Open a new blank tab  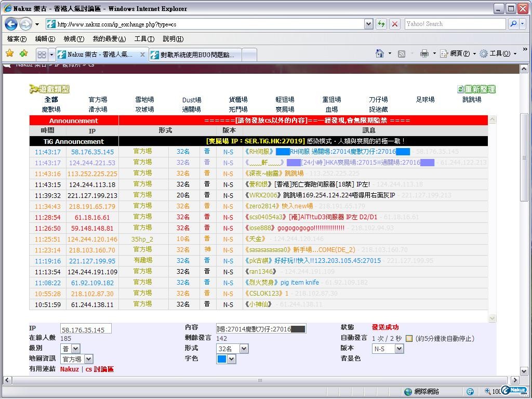(249, 55)
